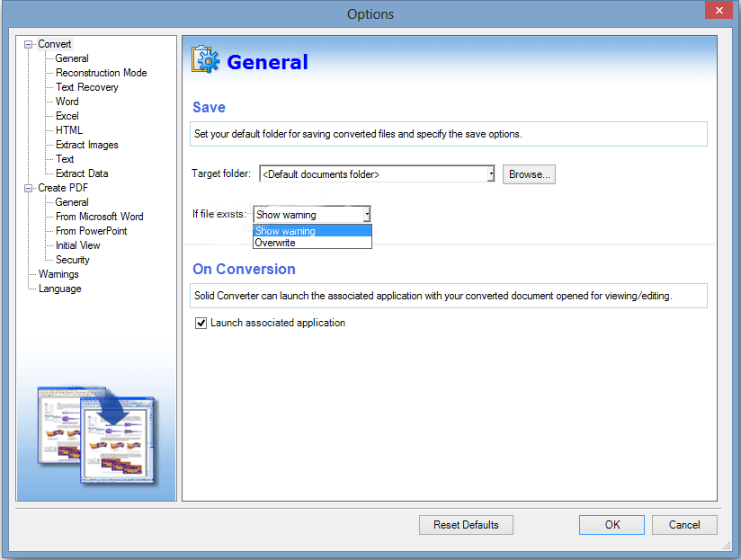Select Word conversion settings
The width and height of the screenshot is (741, 560).
click(x=67, y=102)
